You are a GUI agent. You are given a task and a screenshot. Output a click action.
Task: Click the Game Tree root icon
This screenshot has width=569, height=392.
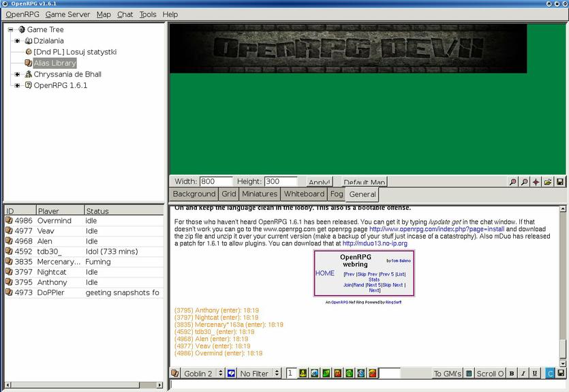(x=22, y=29)
